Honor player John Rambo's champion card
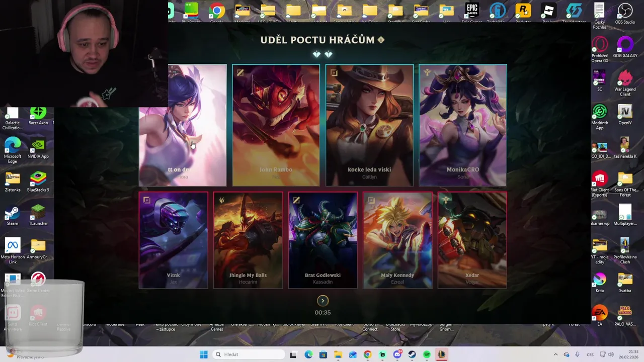The height and width of the screenshot is (362, 644). point(276,125)
